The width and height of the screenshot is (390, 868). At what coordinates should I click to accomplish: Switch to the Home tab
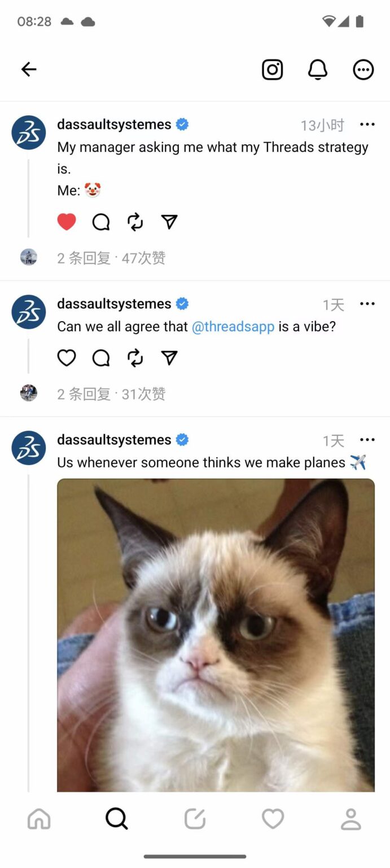coord(39,819)
